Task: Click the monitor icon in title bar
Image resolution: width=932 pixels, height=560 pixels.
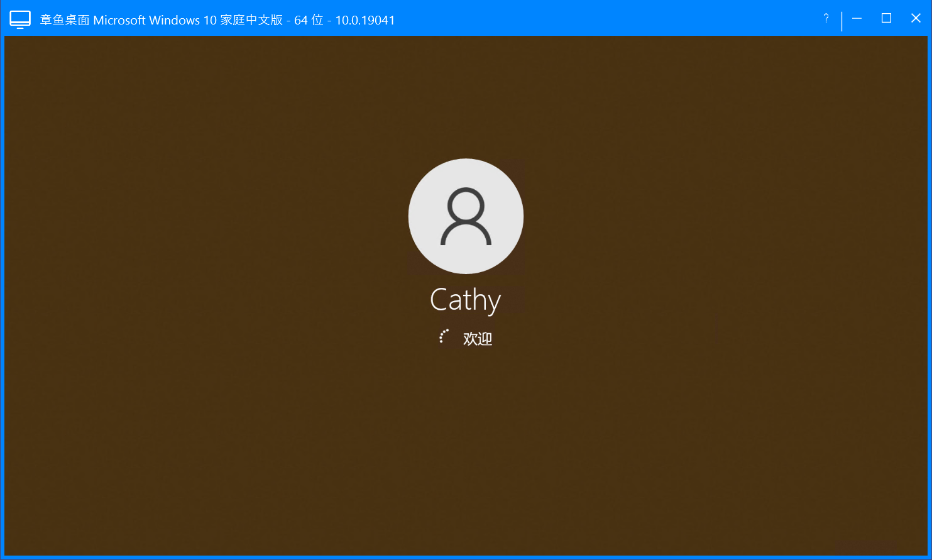Action: tap(20, 19)
